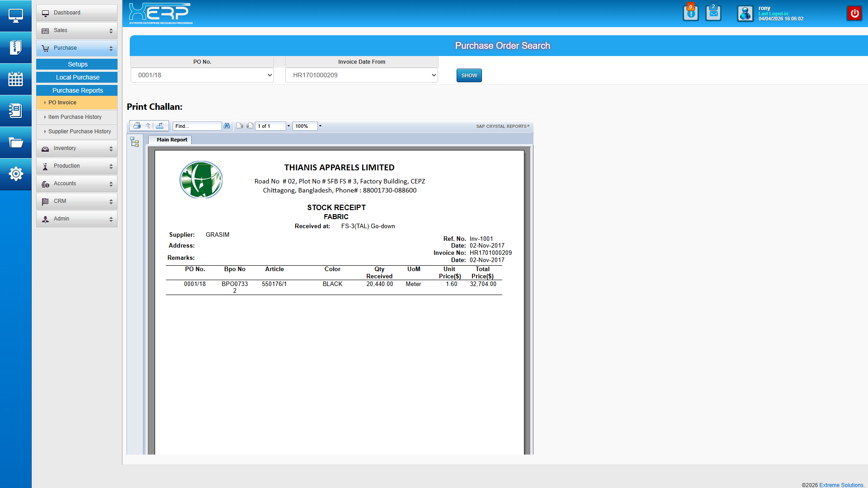Open the Extreme Solutions footer link
The width and height of the screenshot is (868, 488).
pos(841,485)
